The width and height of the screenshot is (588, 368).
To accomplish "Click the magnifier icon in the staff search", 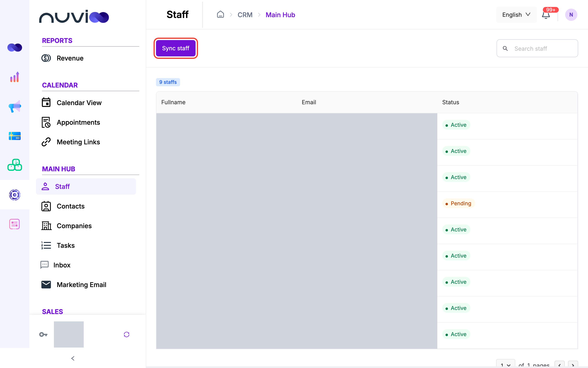I will [x=505, y=48].
